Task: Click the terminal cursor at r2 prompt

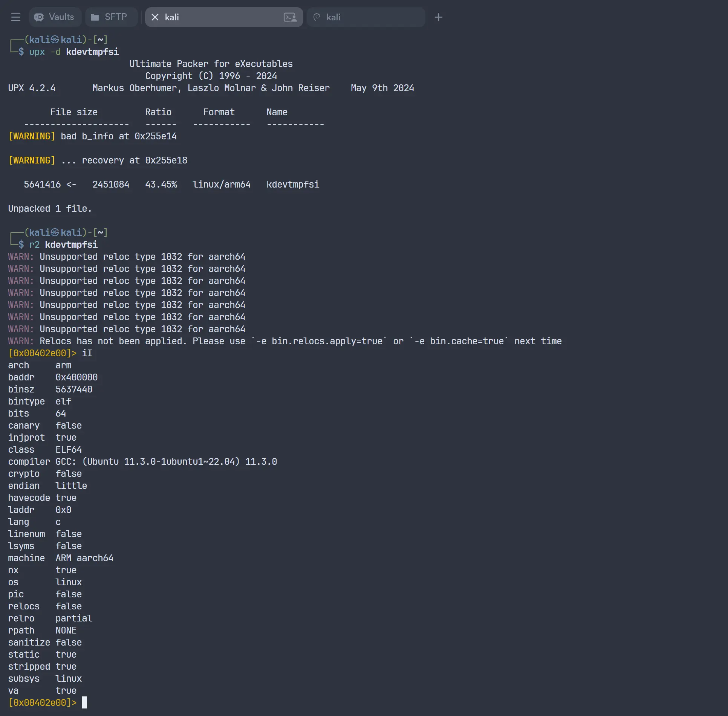Action: pos(84,702)
